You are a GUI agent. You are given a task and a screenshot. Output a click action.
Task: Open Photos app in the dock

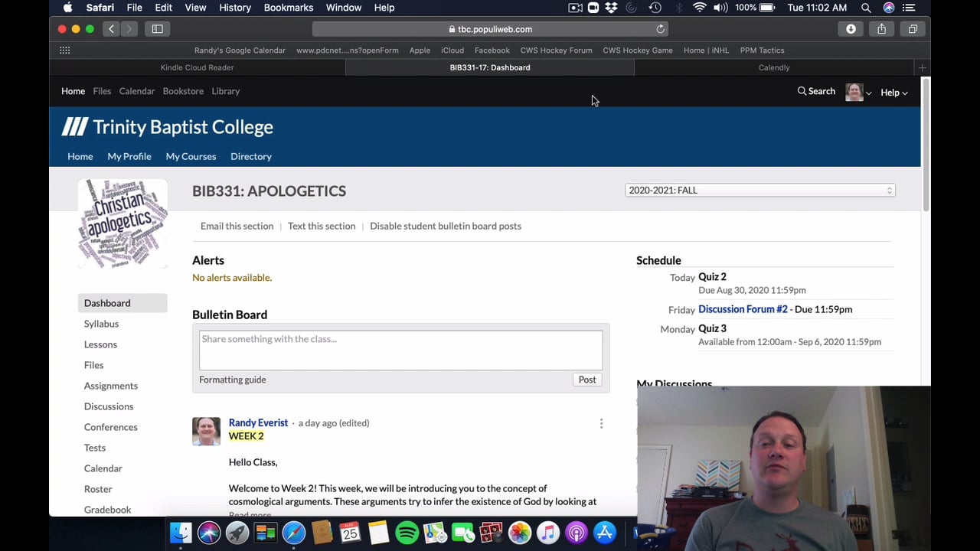point(520,532)
